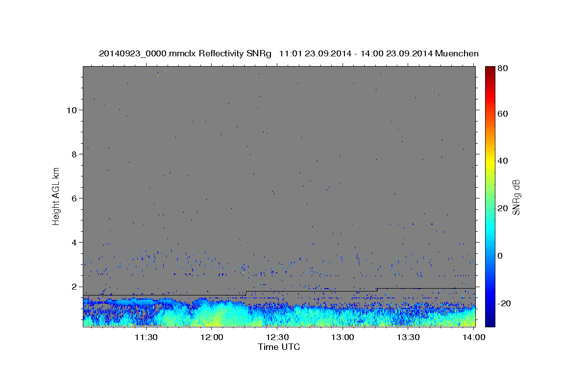Click the dark blue bottom of colorbar
This screenshot has height=392, width=588.
tap(490, 322)
